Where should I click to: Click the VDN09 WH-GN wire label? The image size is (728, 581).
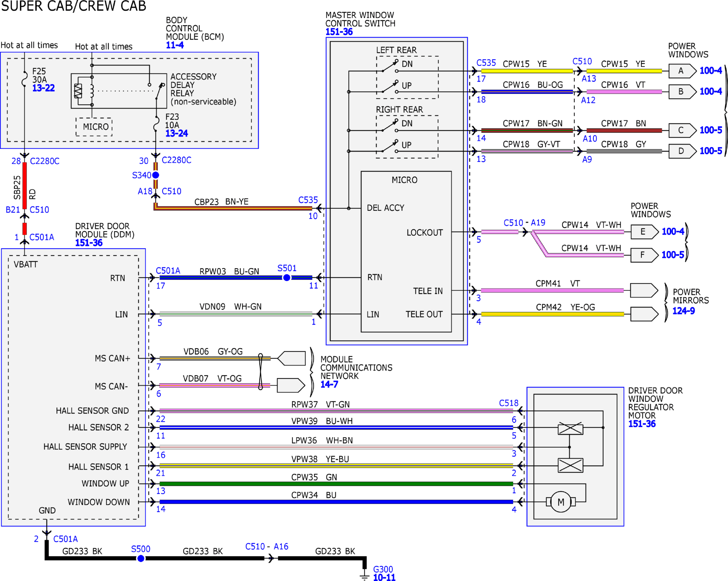coord(230,307)
